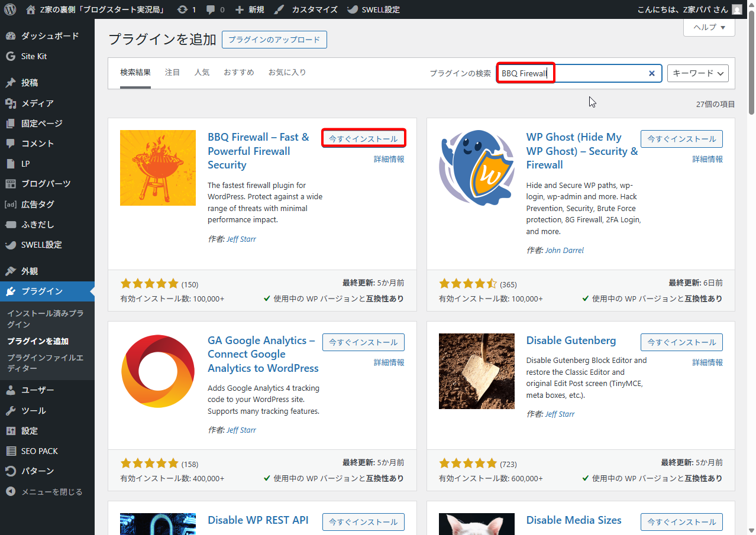This screenshot has height=535, width=756.
Task: Click the ダッシュボード gauge icon in sidebar
Action: (x=11, y=36)
